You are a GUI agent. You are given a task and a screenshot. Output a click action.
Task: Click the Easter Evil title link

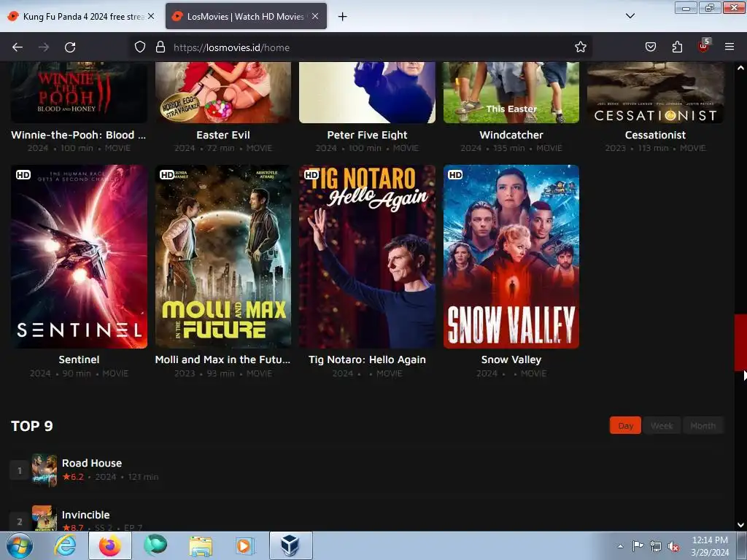pos(223,135)
